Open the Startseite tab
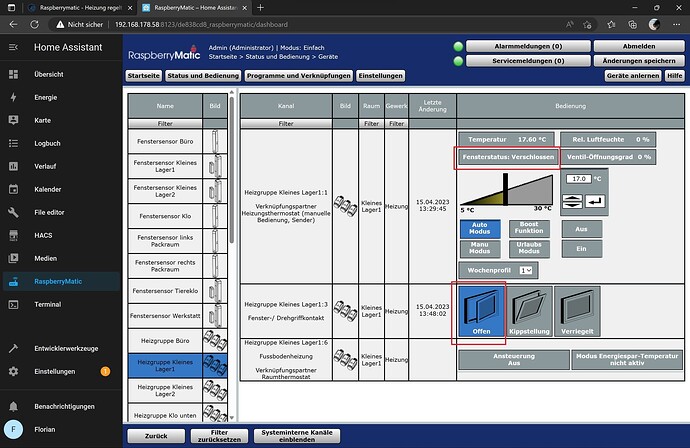 click(143, 76)
